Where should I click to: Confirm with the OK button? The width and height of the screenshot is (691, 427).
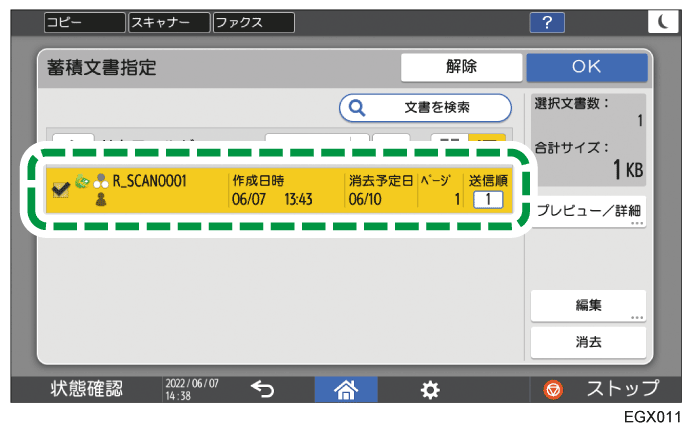click(x=587, y=67)
